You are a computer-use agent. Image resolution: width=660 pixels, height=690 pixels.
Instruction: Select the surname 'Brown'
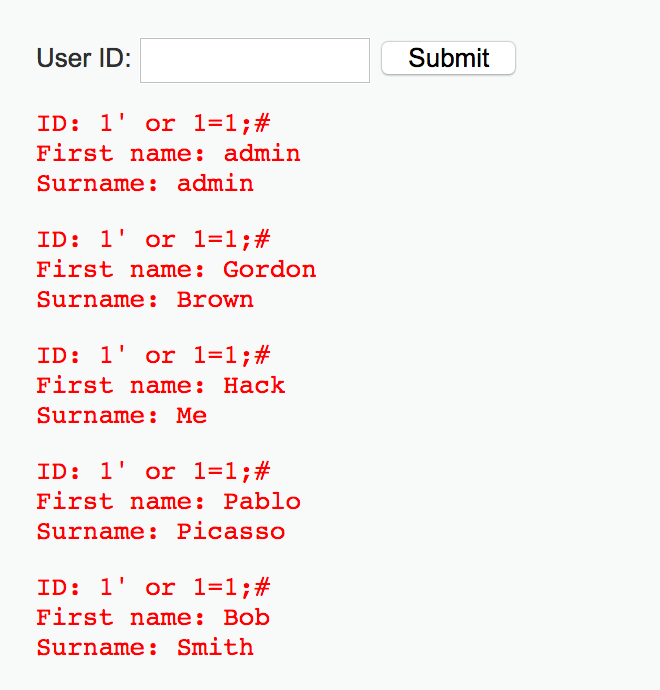215,300
